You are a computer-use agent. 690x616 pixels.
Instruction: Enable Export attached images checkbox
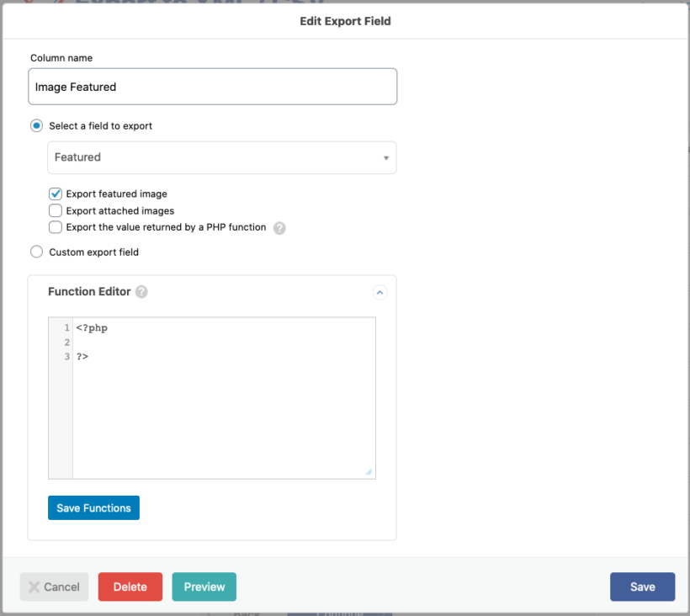pos(56,211)
